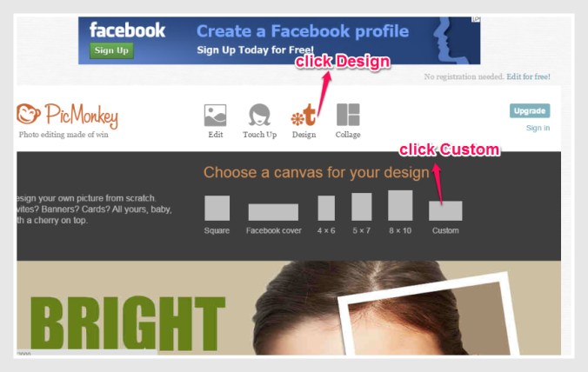Open the Edit photo icon
588x372 pixels.
[215, 116]
